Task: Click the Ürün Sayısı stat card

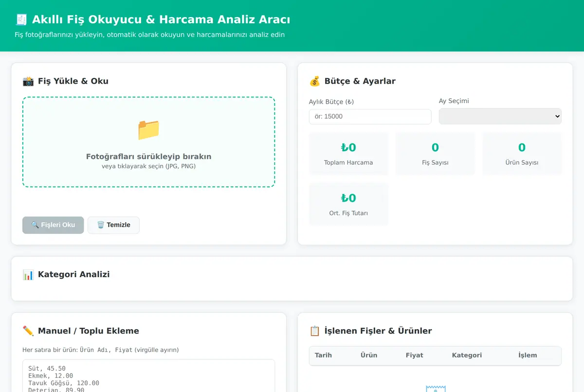Action: [x=522, y=154]
